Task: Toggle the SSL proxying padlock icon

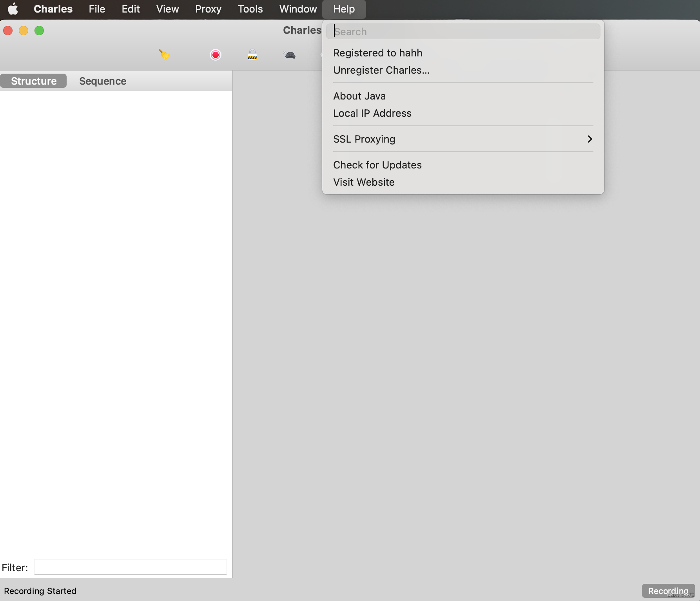Action: pos(252,54)
